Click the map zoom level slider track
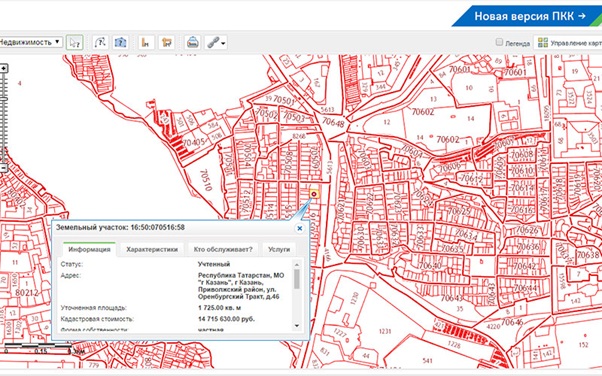 point(4,118)
